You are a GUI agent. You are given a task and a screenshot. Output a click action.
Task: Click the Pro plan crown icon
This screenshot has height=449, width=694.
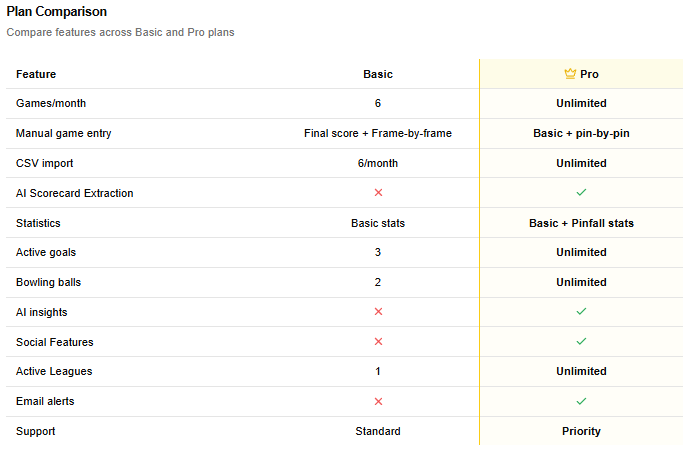570,74
